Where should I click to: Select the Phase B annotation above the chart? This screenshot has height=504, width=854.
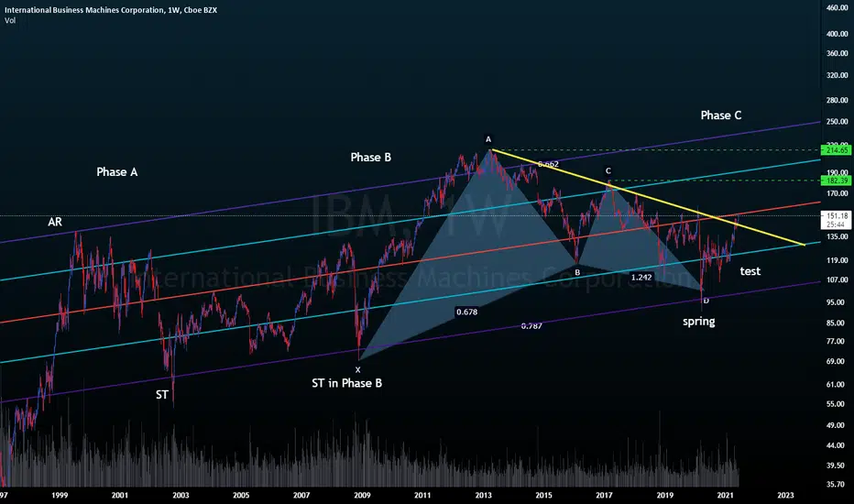tap(371, 158)
